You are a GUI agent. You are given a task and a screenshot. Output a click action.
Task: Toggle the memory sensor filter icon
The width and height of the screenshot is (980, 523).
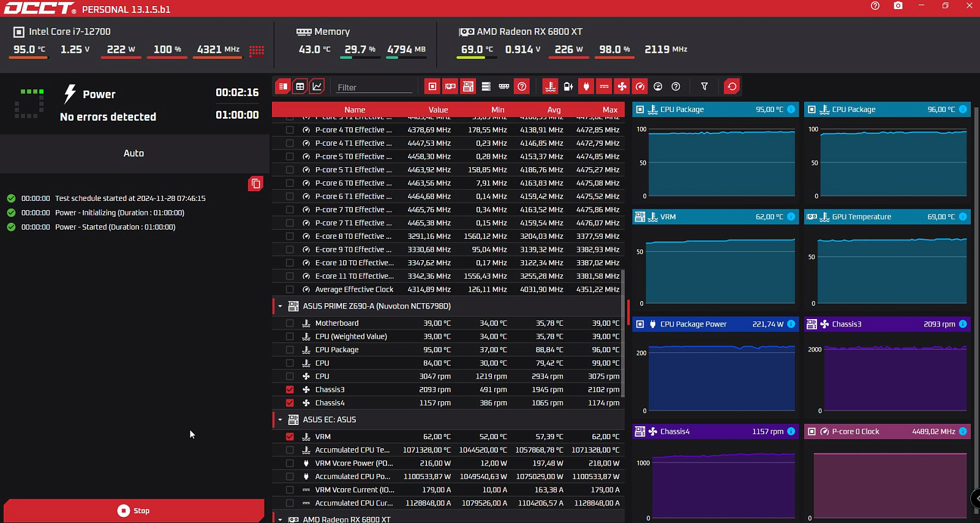pos(504,86)
